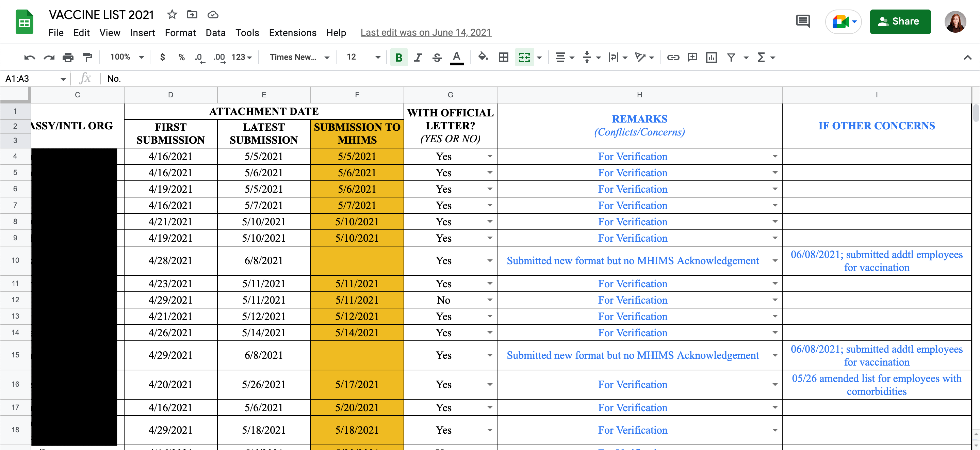Toggle Strikethrough formatting
Screen dimensions: 980x450
(437, 58)
